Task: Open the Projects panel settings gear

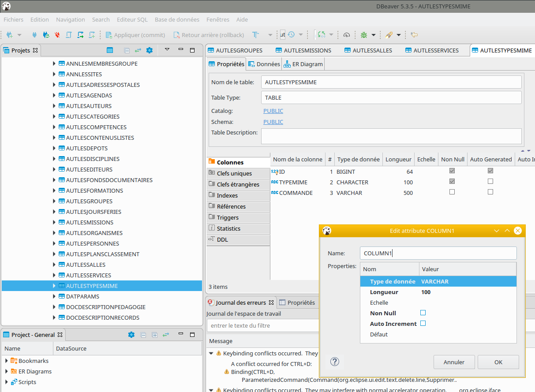Action: click(x=149, y=50)
